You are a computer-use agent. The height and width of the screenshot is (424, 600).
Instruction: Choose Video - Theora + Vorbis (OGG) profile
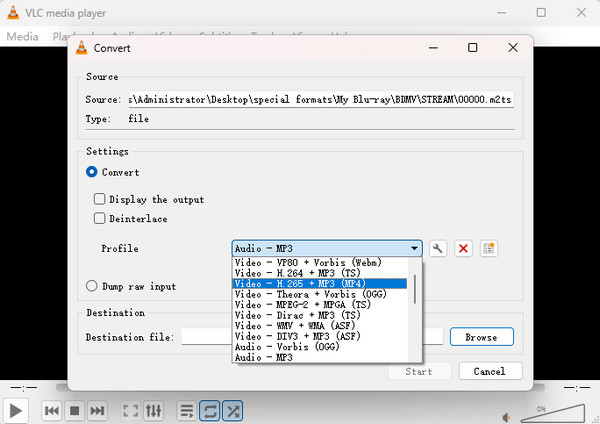pyautogui.click(x=320, y=294)
